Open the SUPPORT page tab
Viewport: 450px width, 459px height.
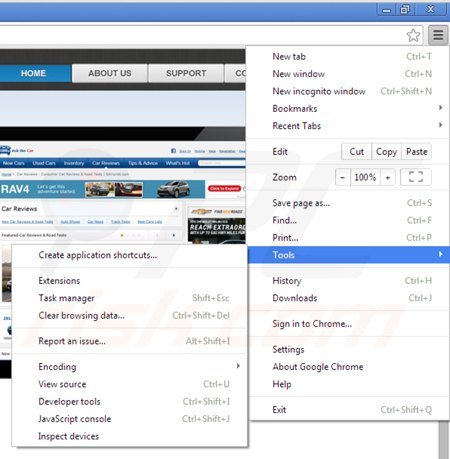186,73
